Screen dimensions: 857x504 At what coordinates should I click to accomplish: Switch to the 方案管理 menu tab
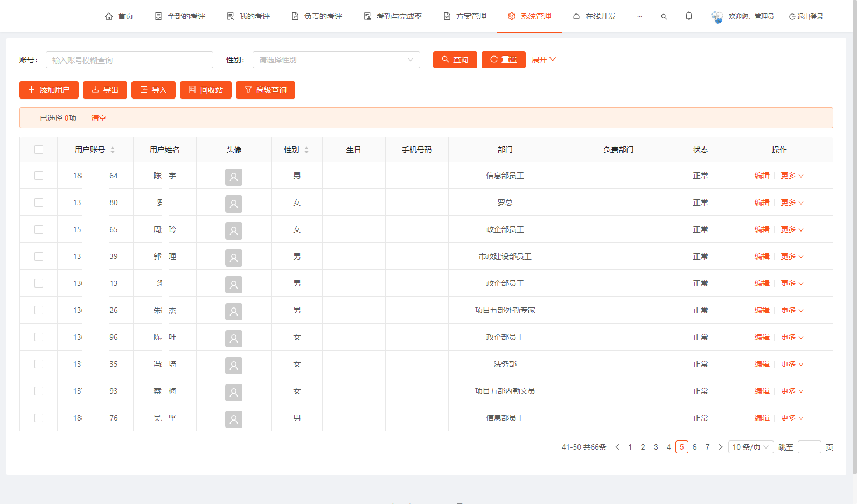coord(465,16)
